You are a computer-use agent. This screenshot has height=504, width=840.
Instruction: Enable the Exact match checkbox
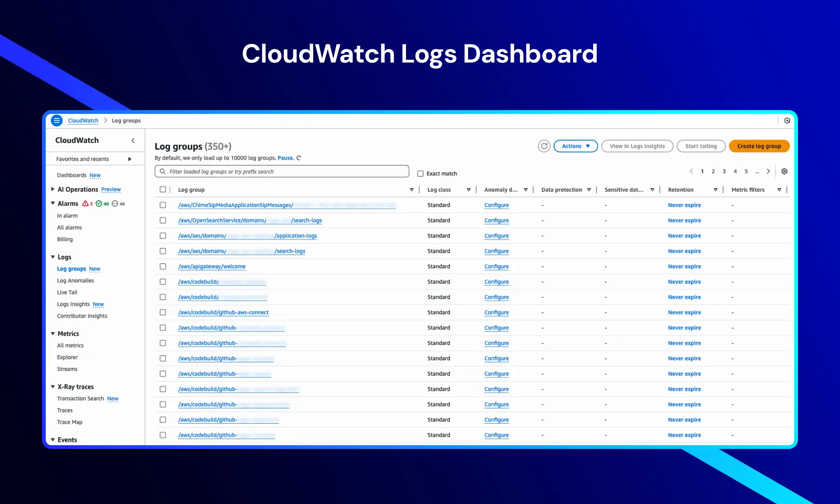pyautogui.click(x=420, y=174)
